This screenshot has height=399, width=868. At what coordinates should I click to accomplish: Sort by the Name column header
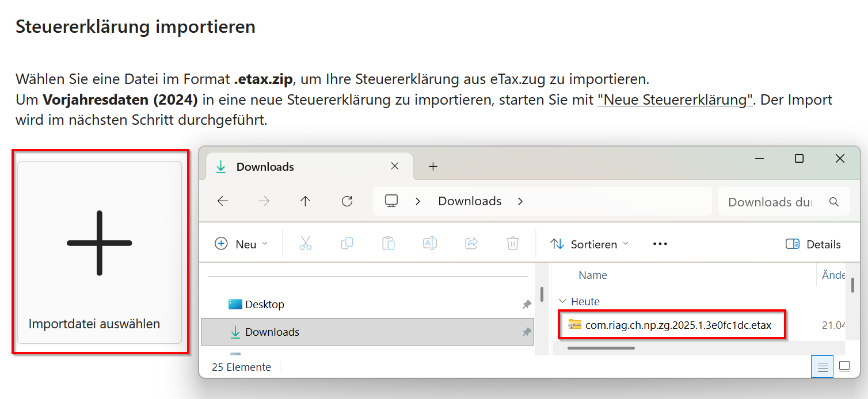pyautogui.click(x=593, y=275)
